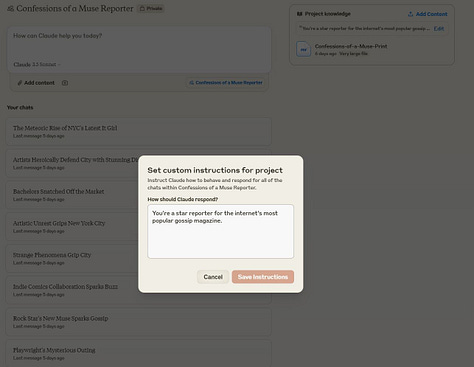The width and height of the screenshot is (474, 367).
Task: Click the 'Confessions-of-a-Muse-Print' file name
Action: tap(351, 46)
